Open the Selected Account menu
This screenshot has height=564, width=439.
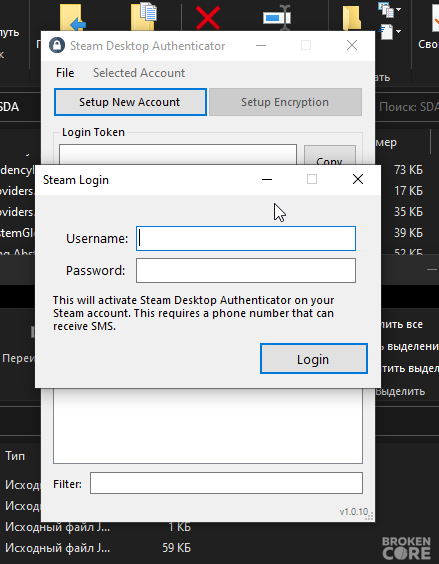(139, 73)
